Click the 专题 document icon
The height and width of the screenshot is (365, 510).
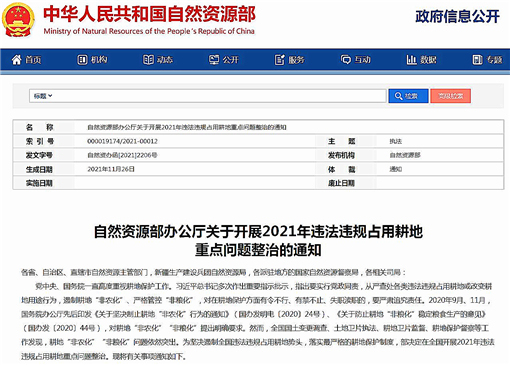coord(477,60)
